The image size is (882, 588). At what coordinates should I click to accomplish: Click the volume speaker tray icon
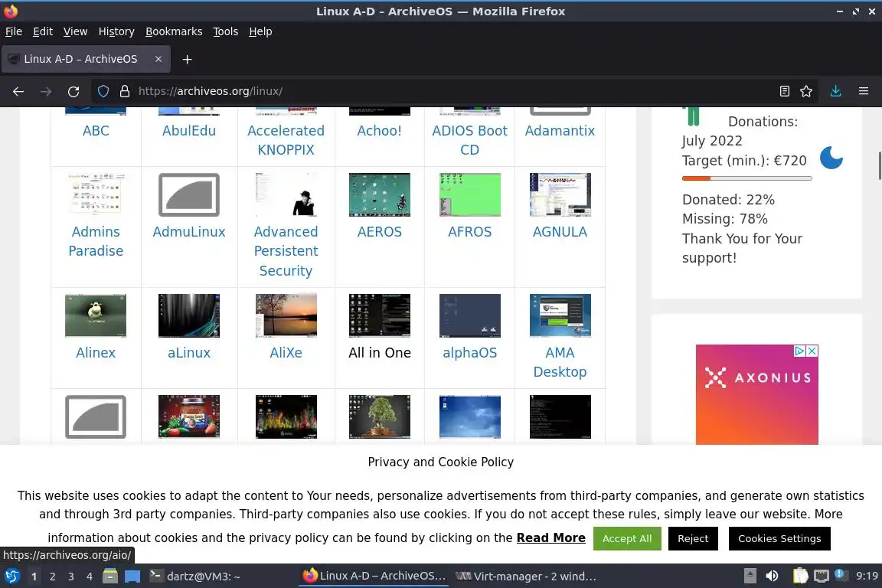pos(772,576)
